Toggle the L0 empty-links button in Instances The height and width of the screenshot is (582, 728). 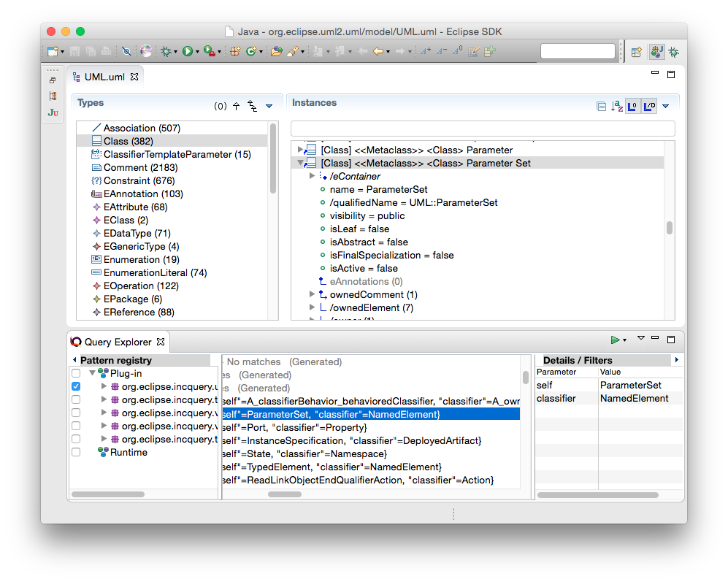click(x=632, y=107)
